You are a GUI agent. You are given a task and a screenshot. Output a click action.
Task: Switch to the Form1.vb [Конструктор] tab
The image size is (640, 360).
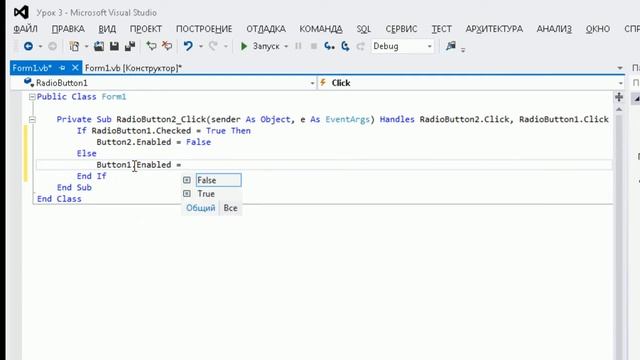tap(133, 68)
